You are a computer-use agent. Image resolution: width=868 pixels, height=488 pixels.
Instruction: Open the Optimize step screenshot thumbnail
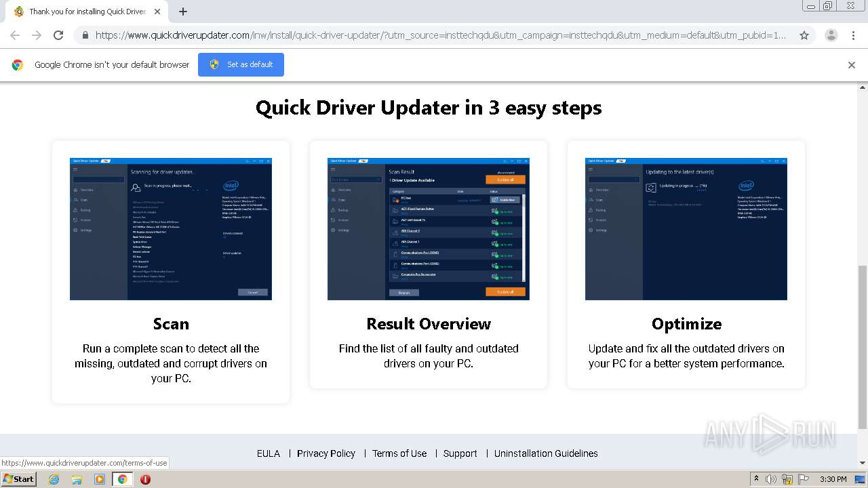686,229
